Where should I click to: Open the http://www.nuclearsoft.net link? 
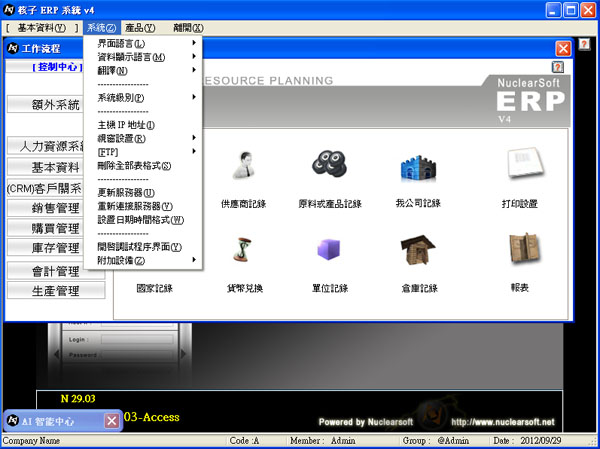click(x=502, y=422)
